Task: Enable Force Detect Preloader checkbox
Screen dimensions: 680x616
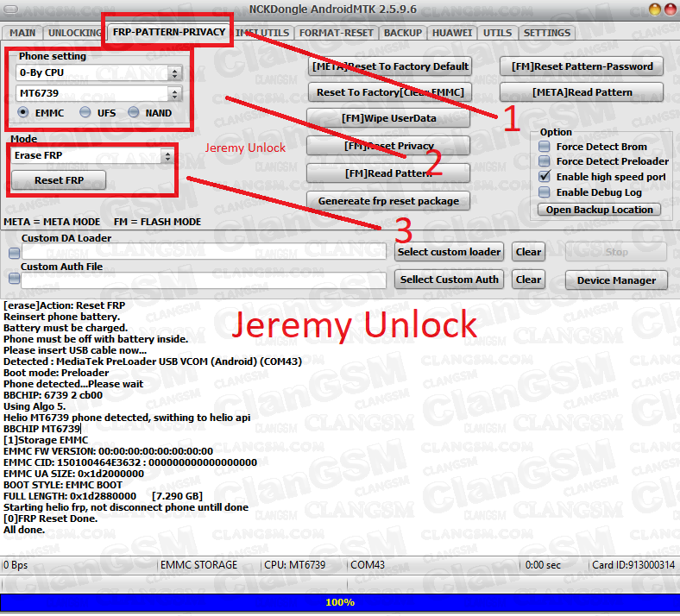Action: (545, 161)
